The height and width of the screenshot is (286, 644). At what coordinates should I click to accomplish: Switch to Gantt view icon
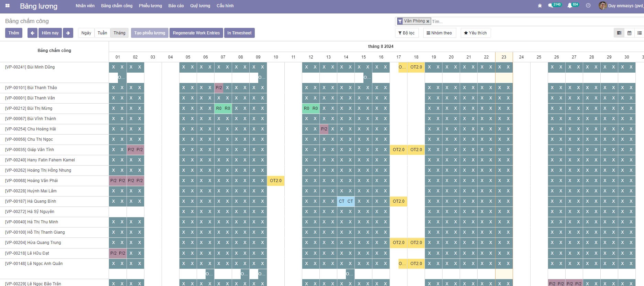click(619, 33)
